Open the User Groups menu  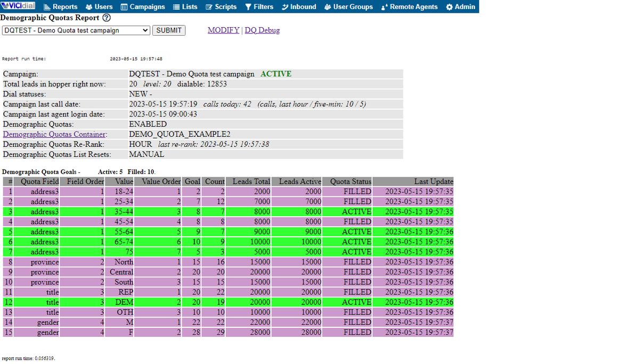pyautogui.click(x=348, y=7)
